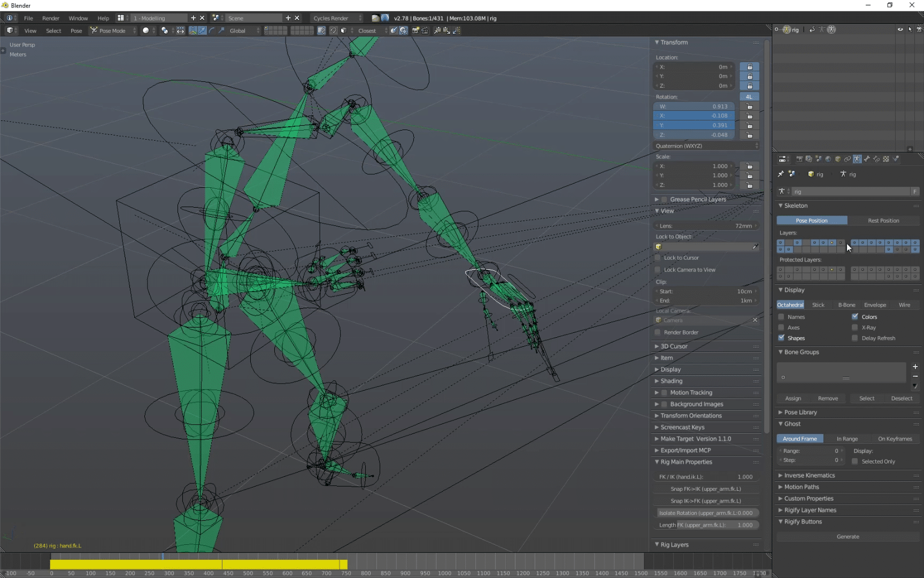This screenshot has height=578, width=924.
Task: Toggle the 3D manipulator widget icon
Action: [x=192, y=31]
